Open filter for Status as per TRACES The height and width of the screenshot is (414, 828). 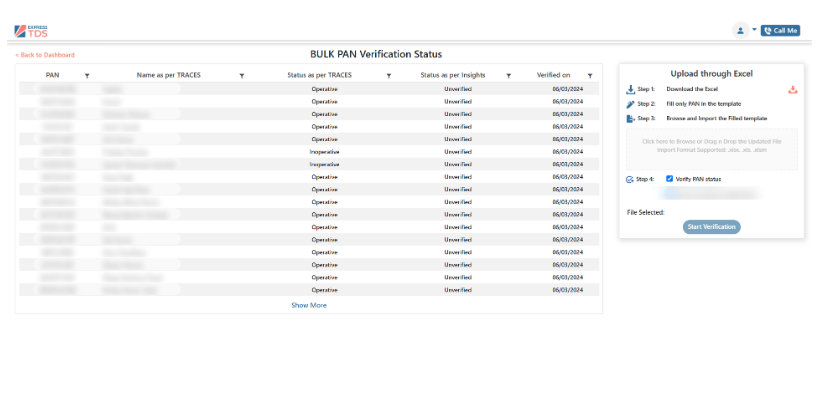389,75
